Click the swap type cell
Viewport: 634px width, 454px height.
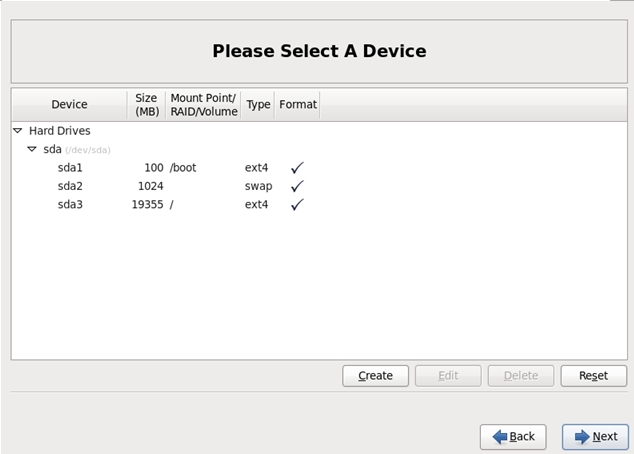pos(258,186)
